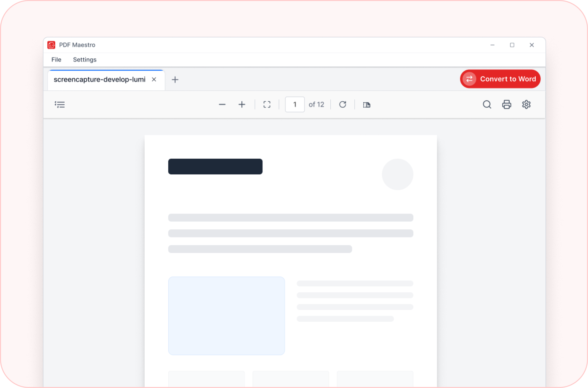Zoom in with the plus toolbar icon
588x388 pixels.
tap(242, 105)
